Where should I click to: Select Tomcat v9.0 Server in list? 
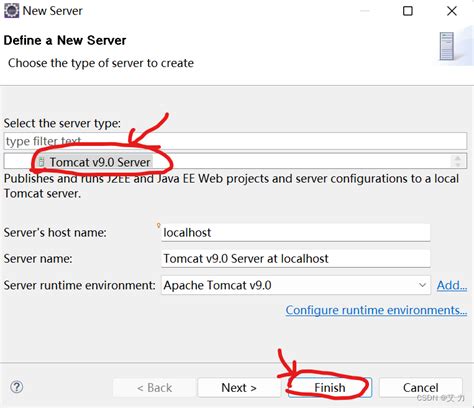tap(100, 162)
